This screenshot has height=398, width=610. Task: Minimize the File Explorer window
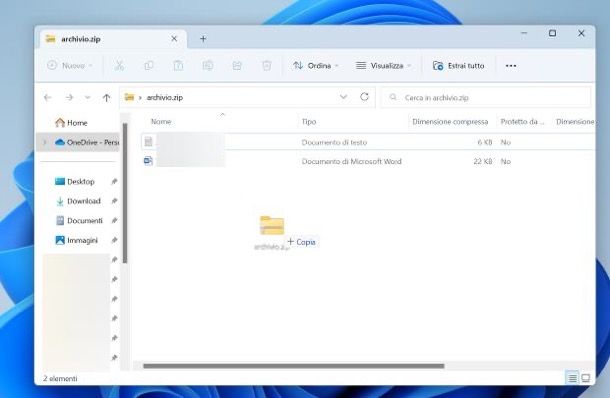[x=524, y=33]
